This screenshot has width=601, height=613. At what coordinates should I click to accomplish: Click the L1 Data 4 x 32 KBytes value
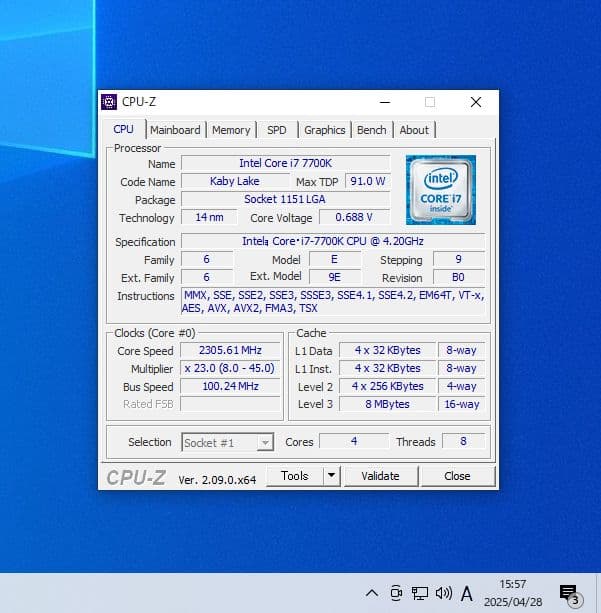[388, 350]
